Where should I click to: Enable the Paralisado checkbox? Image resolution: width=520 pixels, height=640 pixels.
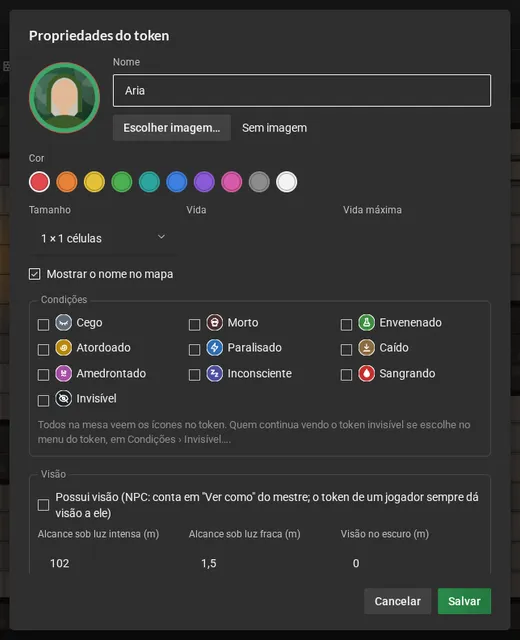(x=194, y=350)
